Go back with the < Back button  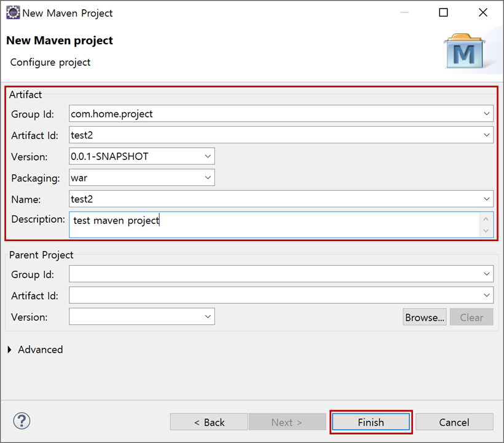click(x=209, y=422)
